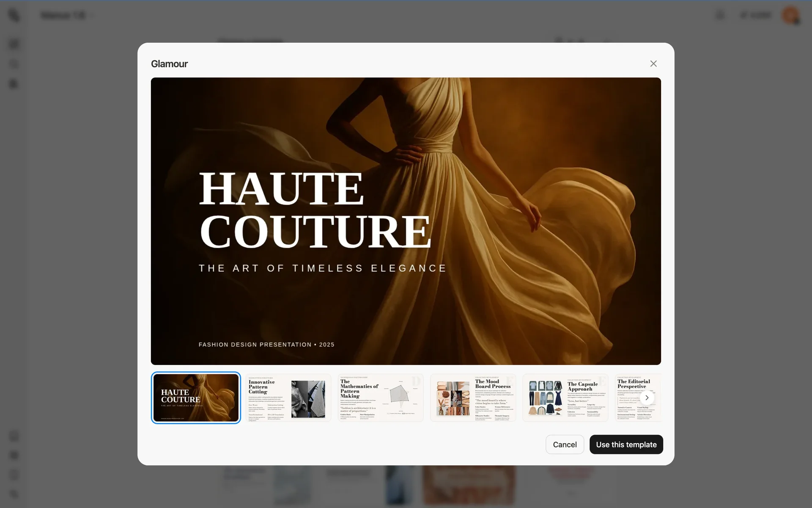Click the bottom-most icon in left sidebar

[x=14, y=494]
